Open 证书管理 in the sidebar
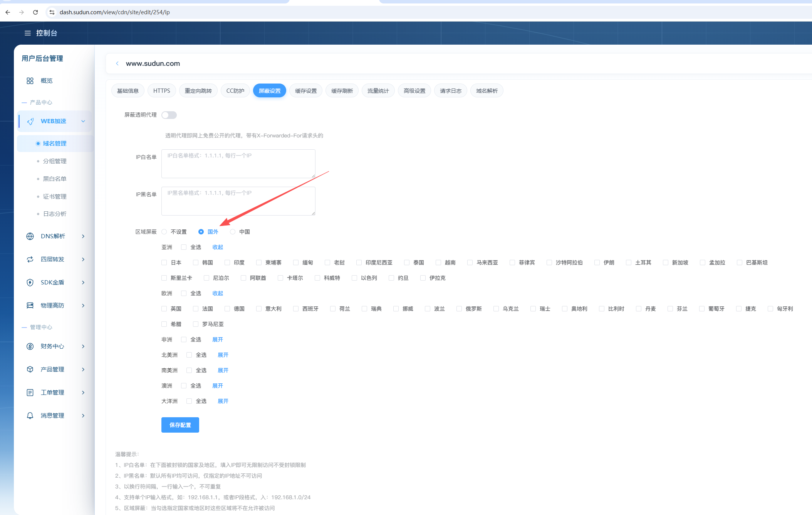Viewport: 812px width, 515px height. pos(55,197)
